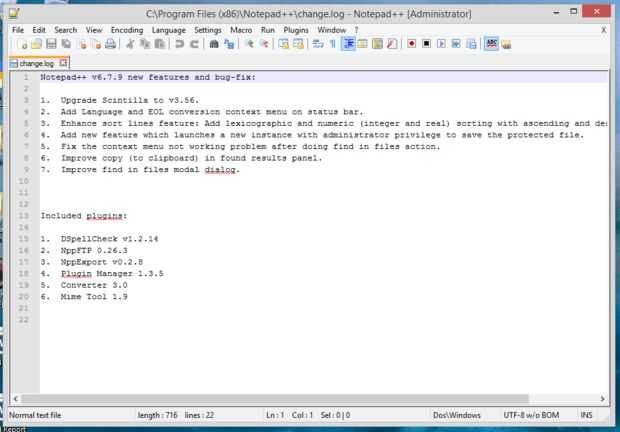Open the Encoding menu
This screenshot has width=620, height=432.
tap(127, 30)
